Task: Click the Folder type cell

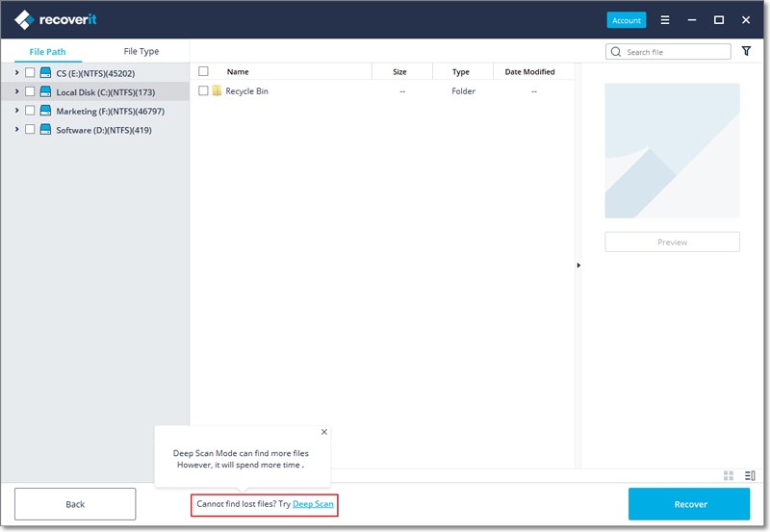Action: coord(464,90)
